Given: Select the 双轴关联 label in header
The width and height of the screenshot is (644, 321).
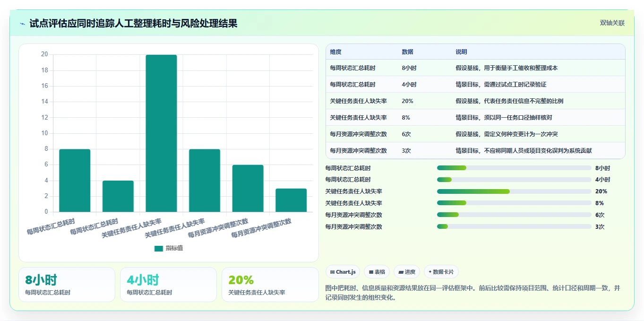Looking at the screenshot, I should tap(612, 23).
